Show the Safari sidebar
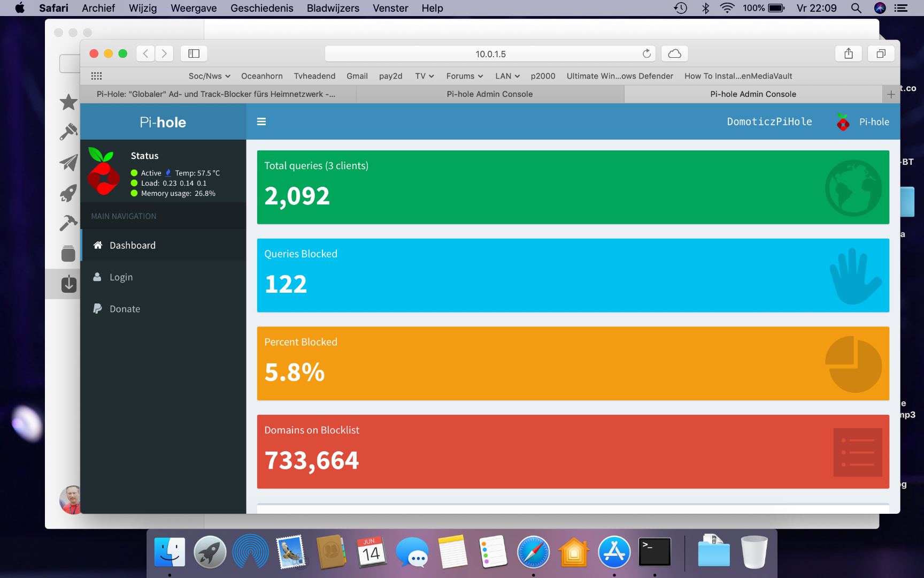Viewport: 924px width, 578px height. pyautogui.click(x=194, y=54)
